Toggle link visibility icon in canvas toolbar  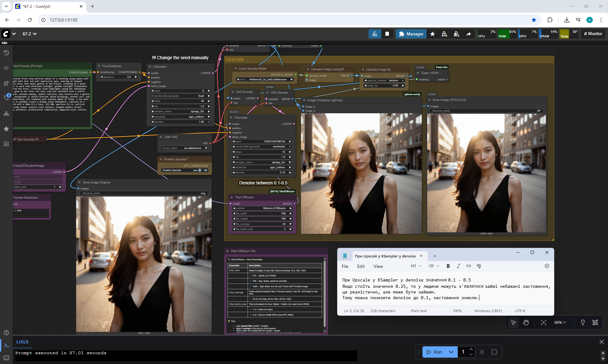point(595,323)
